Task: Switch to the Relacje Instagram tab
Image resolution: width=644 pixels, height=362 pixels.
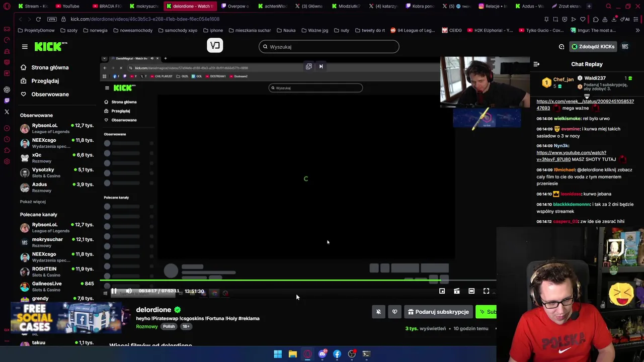Action: tap(493, 6)
